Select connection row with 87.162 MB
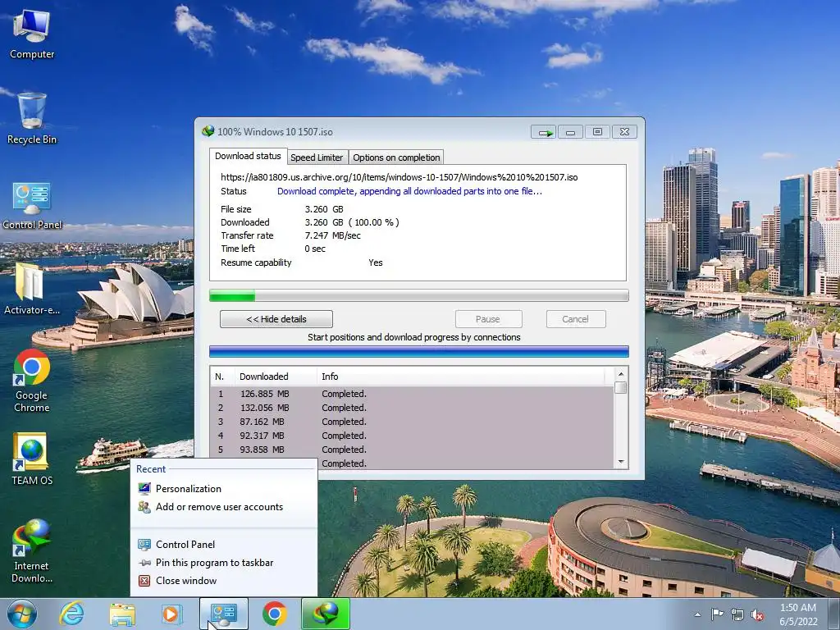 coord(412,422)
